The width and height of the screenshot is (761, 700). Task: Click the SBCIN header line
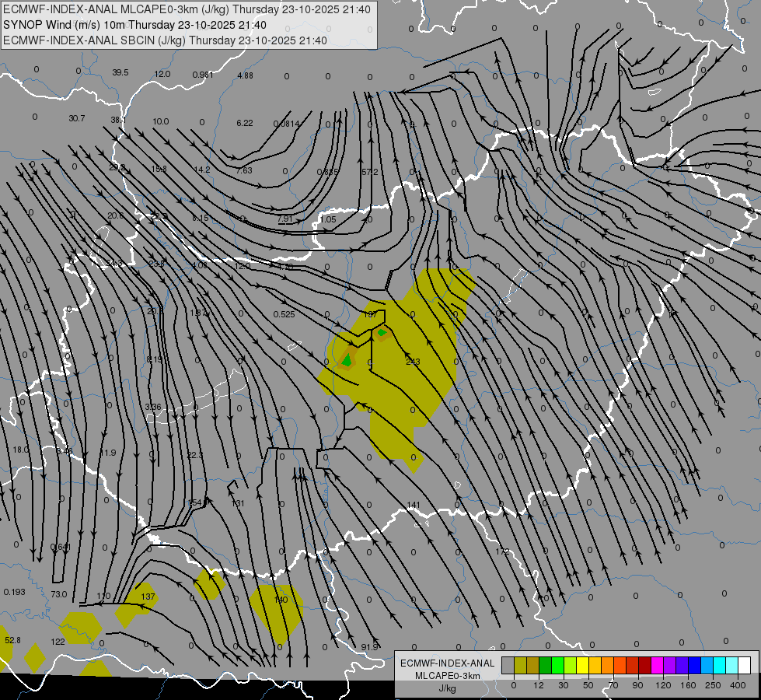pyautogui.click(x=165, y=40)
